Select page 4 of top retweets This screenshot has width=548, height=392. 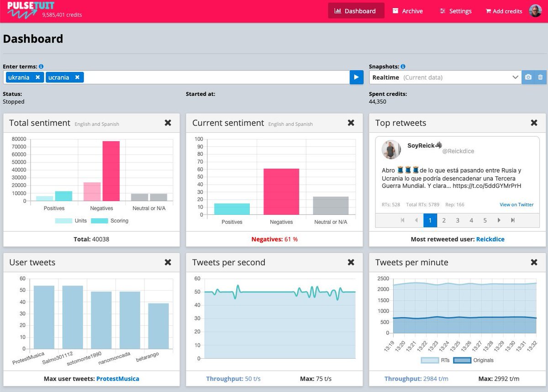(471, 220)
